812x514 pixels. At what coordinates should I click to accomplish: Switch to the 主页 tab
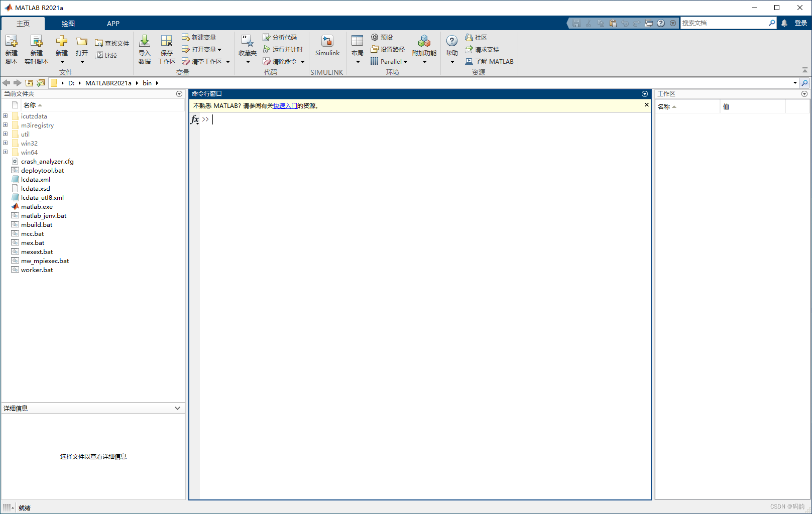23,24
